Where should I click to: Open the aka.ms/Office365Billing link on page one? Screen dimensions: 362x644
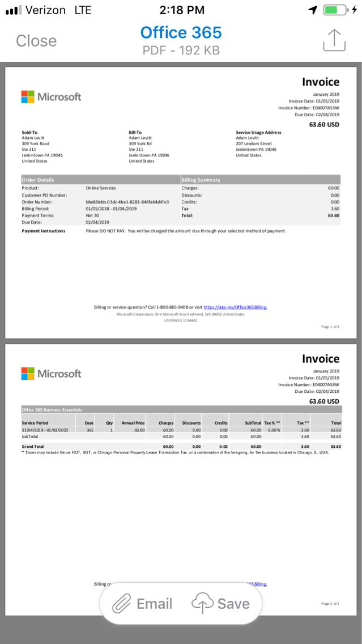pyautogui.click(x=235, y=307)
